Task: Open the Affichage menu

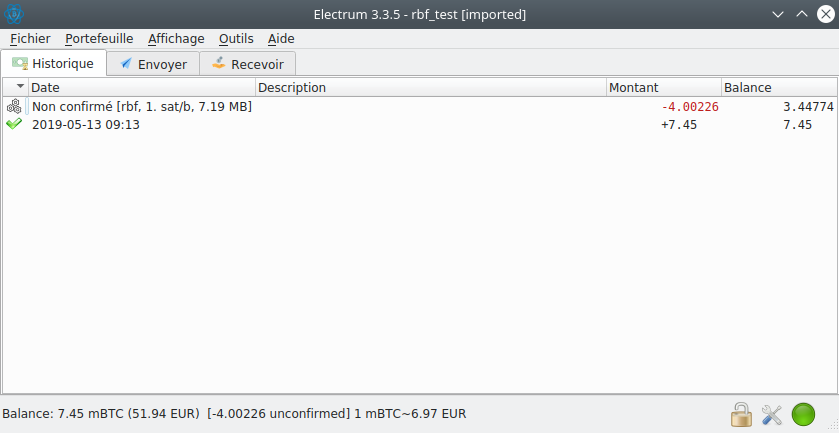Action: (176, 39)
